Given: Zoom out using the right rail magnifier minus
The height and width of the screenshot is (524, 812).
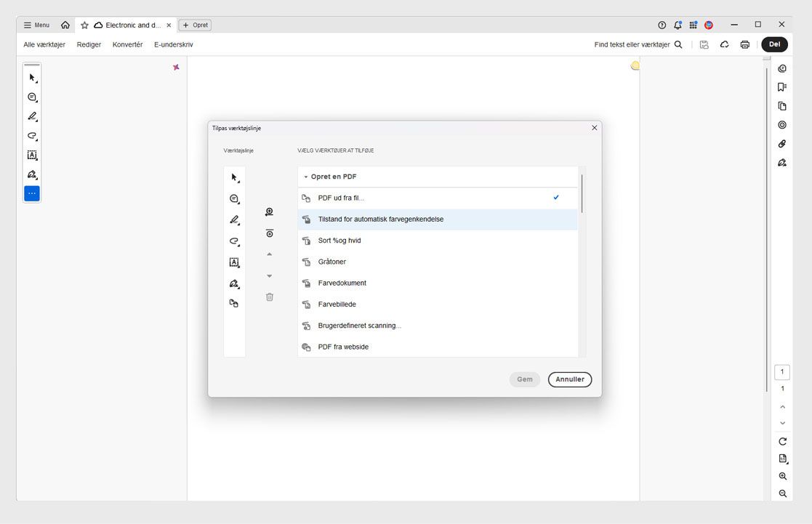Looking at the screenshot, I should (x=782, y=494).
